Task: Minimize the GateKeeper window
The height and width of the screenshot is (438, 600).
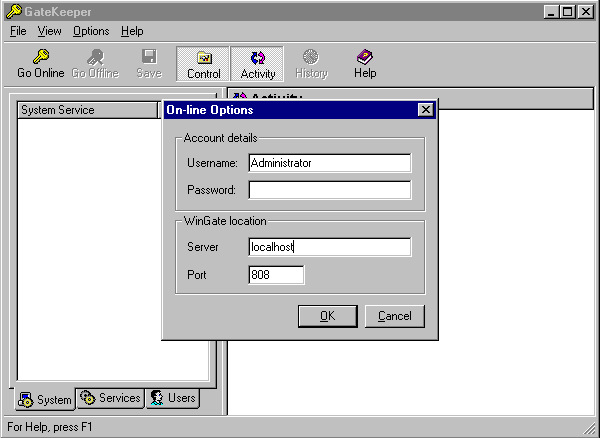Action: point(551,12)
